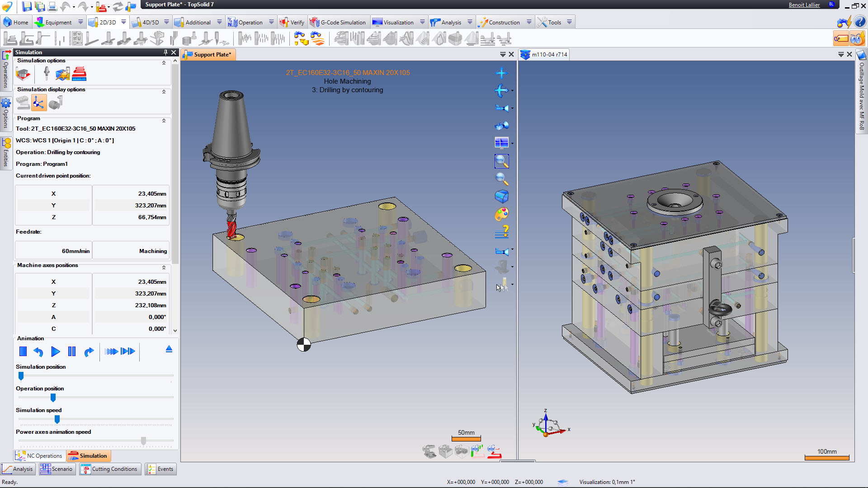This screenshot has height=488, width=868.
Task: Toggle the stock display simulation option
Action: 23,103
